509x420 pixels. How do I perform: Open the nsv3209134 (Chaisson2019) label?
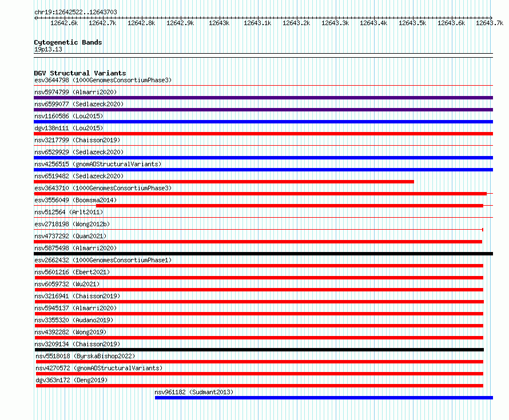(x=77, y=344)
